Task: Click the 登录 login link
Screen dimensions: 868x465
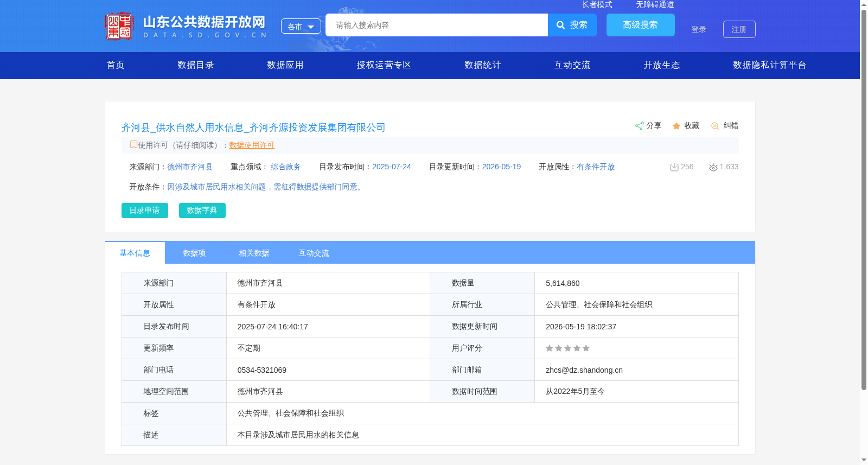Action: tap(699, 29)
